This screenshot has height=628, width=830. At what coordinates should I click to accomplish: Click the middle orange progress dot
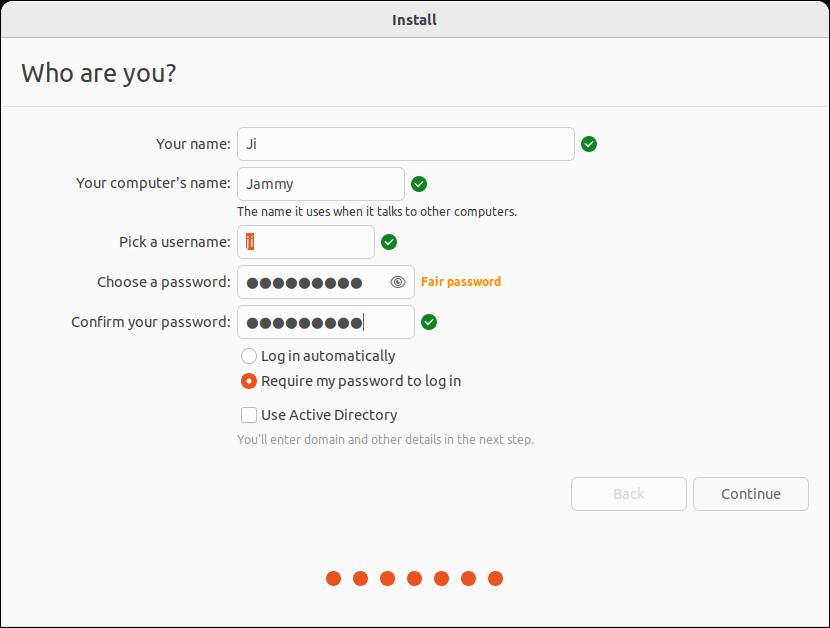tap(415, 577)
